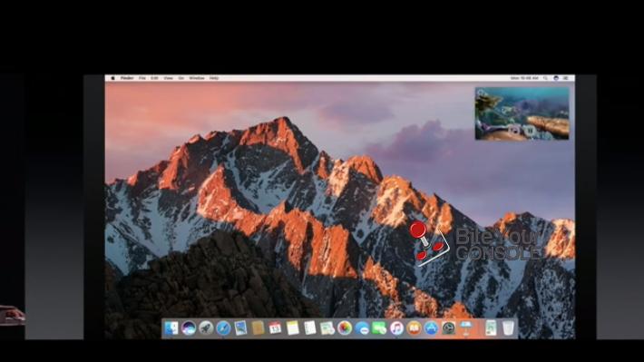Return picture-in-picture video to its window
The width and height of the screenshot is (644, 362).
pos(513,131)
